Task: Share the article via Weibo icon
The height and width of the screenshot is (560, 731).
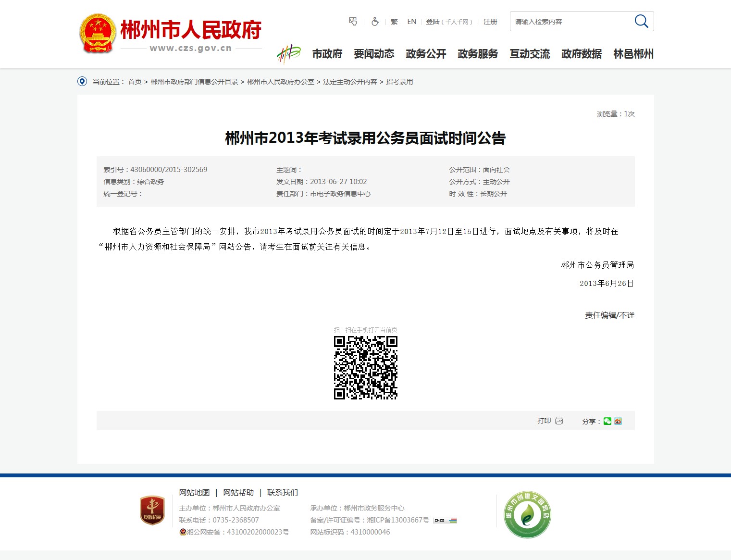Action: pyautogui.click(x=618, y=421)
